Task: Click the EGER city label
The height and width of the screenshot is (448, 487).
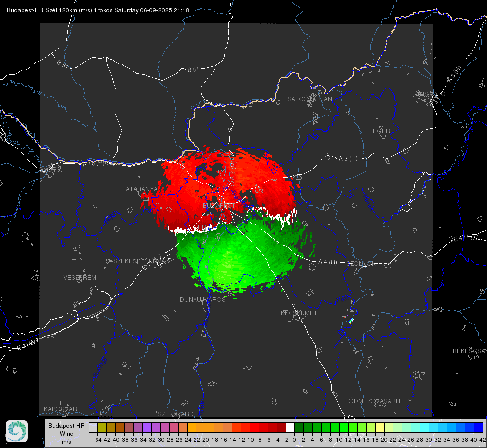Action: (381, 131)
